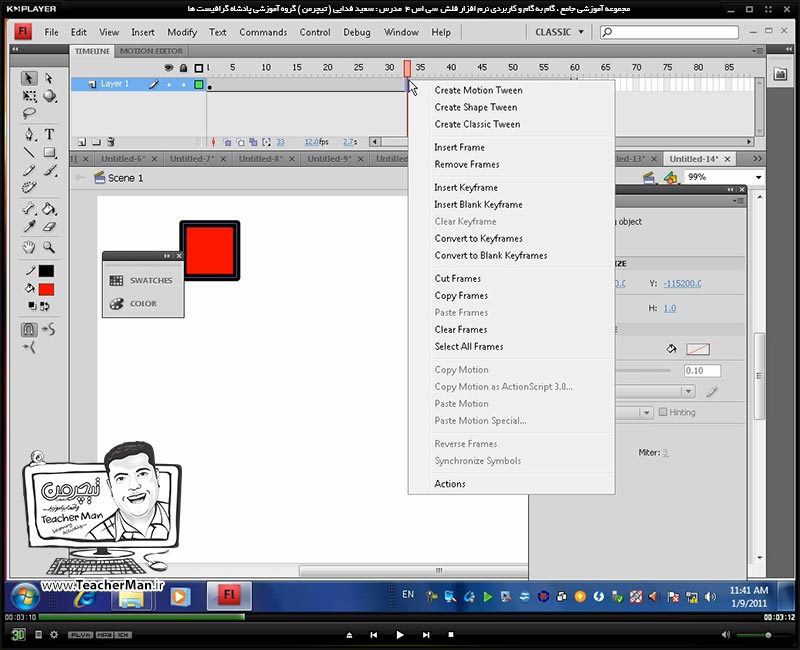Toggle Onion Skin Outlines button
Screen dimensions: 800x650
240,142
